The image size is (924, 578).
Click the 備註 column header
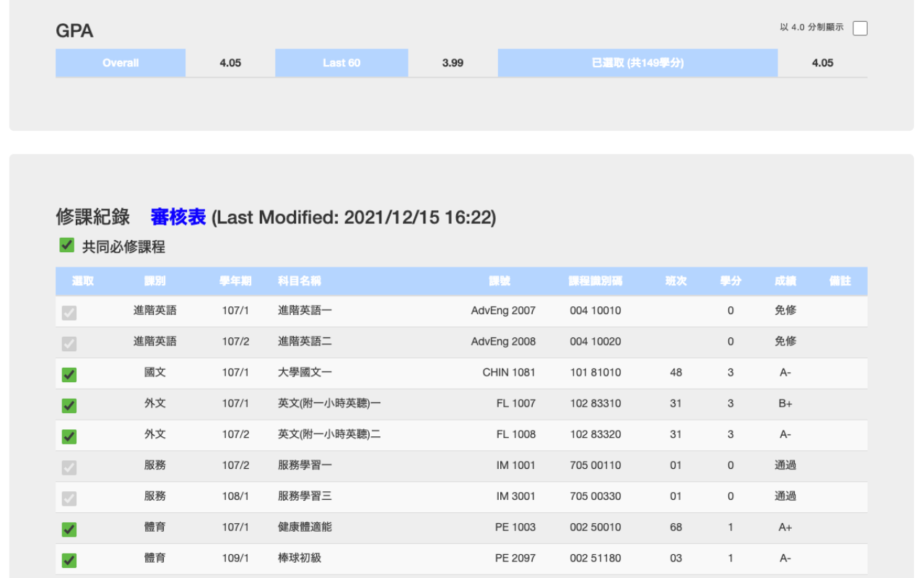tap(840, 281)
